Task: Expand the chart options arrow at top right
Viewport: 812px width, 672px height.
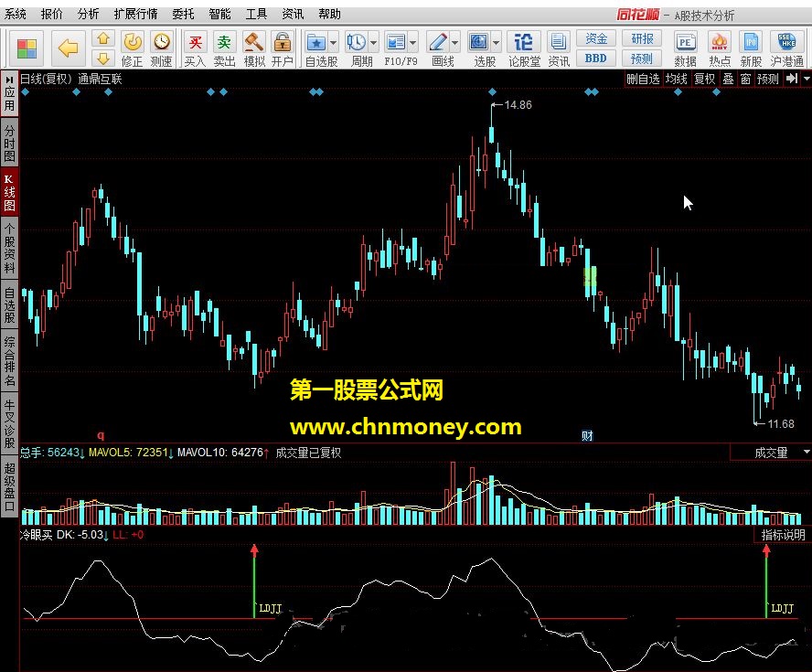Action: pyautogui.click(x=807, y=79)
